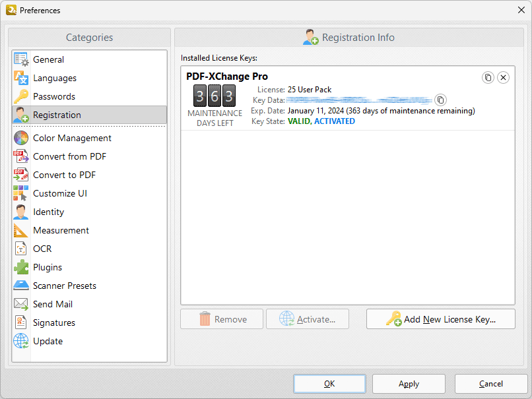This screenshot has width=532, height=399.
Task: Remove the license via the X icon
Action: [503, 78]
